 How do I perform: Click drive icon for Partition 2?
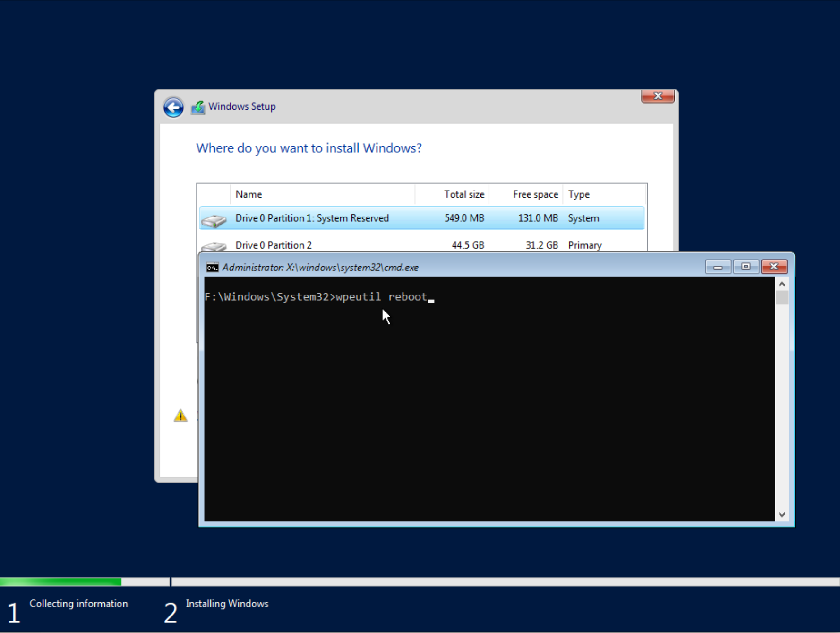pyautogui.click(x=214, y=246)
